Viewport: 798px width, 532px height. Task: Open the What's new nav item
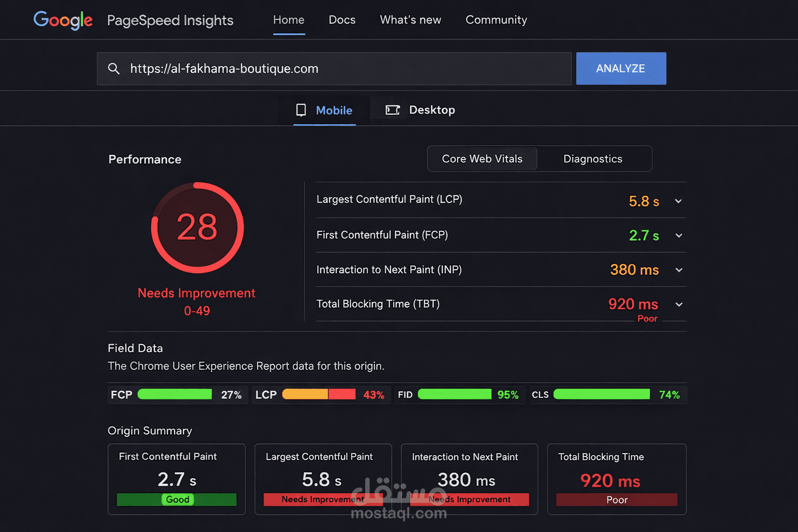410,20
